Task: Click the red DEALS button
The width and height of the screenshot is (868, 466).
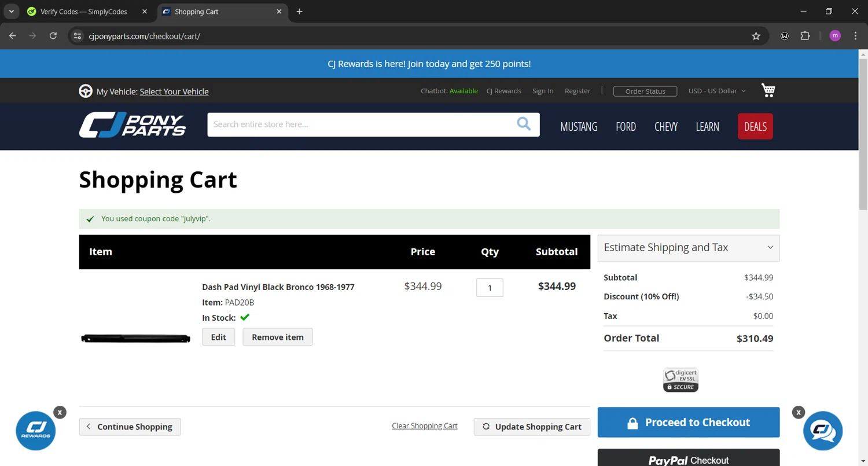Action: click(755, 126)
